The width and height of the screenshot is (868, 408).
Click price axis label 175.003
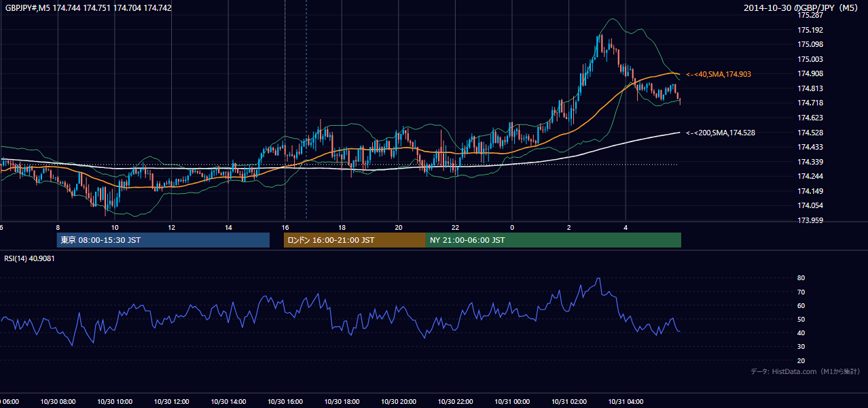[x=810, y=59]
